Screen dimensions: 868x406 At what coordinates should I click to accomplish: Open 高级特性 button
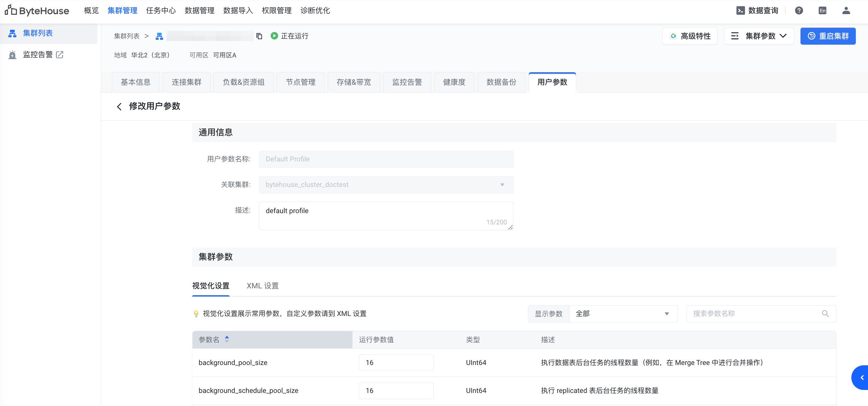point(690,36)
